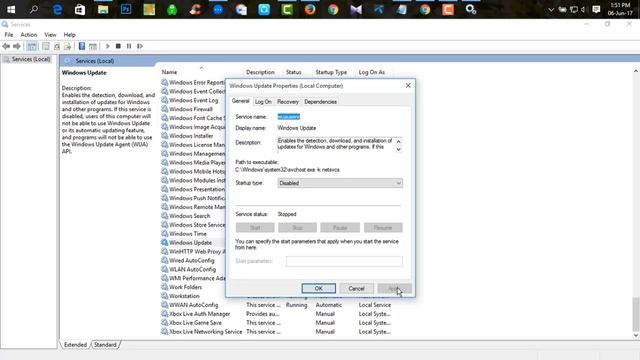
Task: Click the gear icon beside Windows Search service
Action: (x=164, y=216)
